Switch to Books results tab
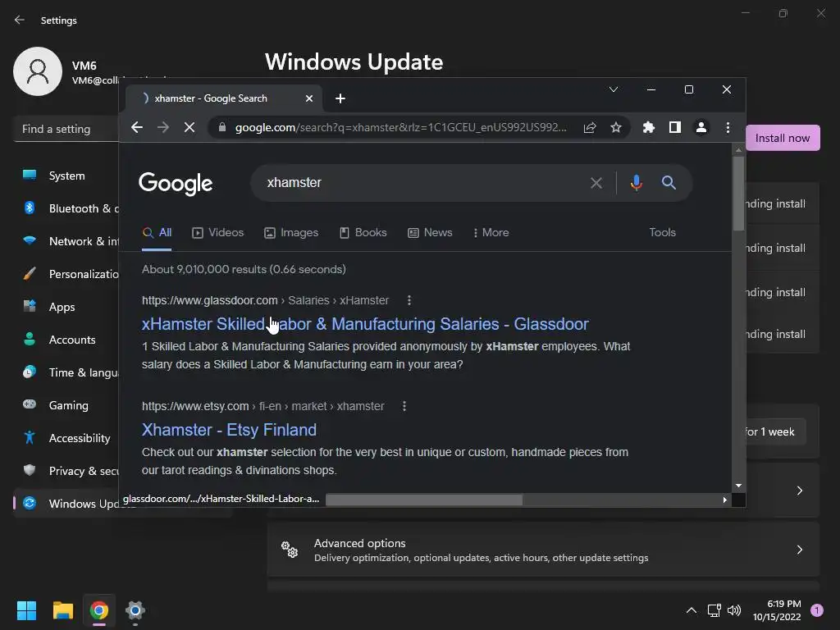 pyautogui.click(x=363, y=232)
